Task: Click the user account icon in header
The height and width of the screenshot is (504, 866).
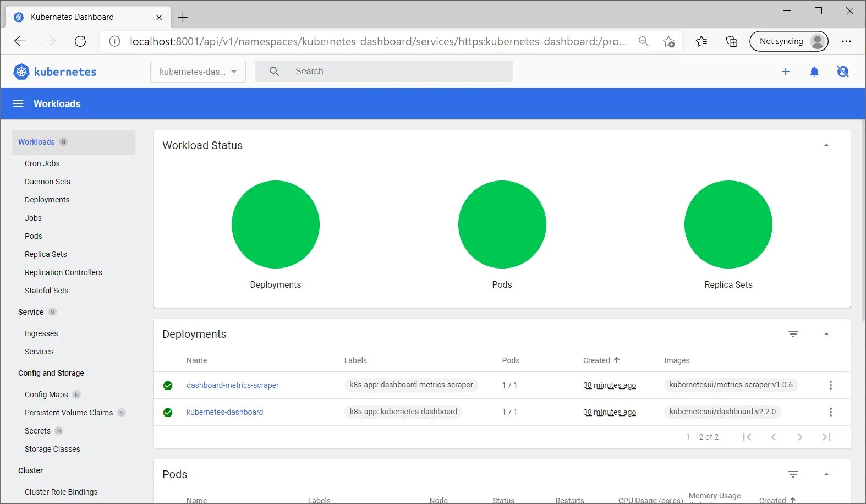Action: (x=842, y=72)
